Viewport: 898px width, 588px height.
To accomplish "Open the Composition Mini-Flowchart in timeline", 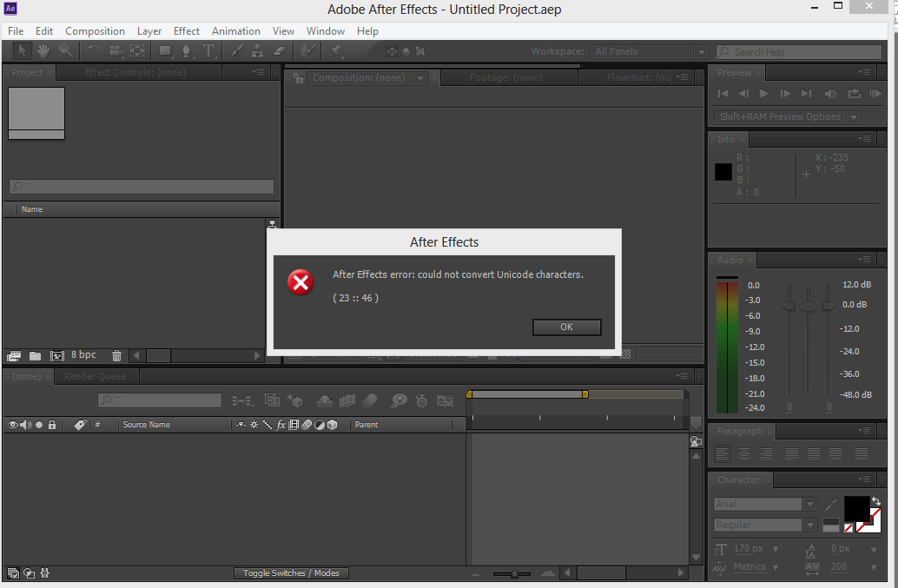I will pos(242,400).
